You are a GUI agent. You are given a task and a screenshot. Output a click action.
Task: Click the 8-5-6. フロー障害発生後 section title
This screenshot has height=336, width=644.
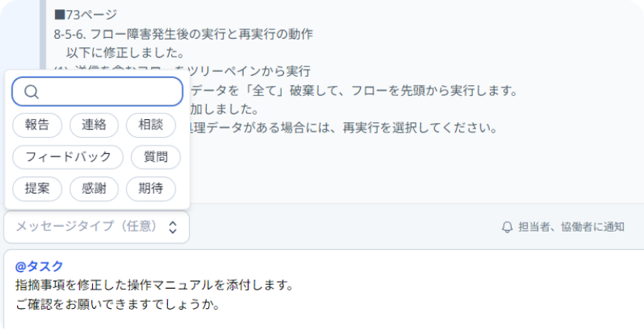pos(183,34)
